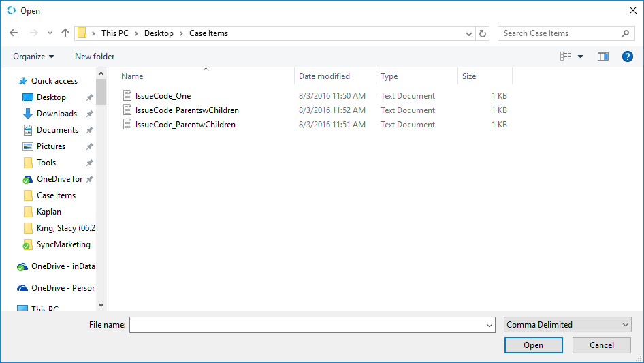
Task: Click the Downloads blue arrow icon
Action: pyautogui.click(x=27, y=114)
